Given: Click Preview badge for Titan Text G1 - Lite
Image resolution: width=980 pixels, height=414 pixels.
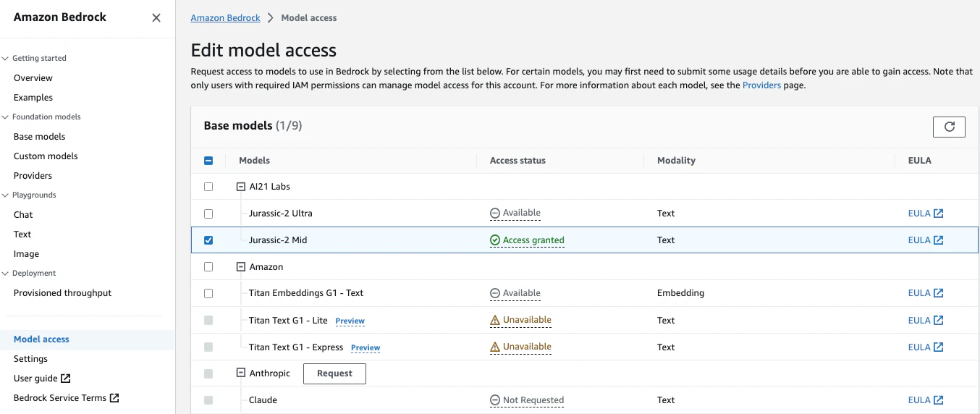Looking at the screenshot, I should point(350,321).
